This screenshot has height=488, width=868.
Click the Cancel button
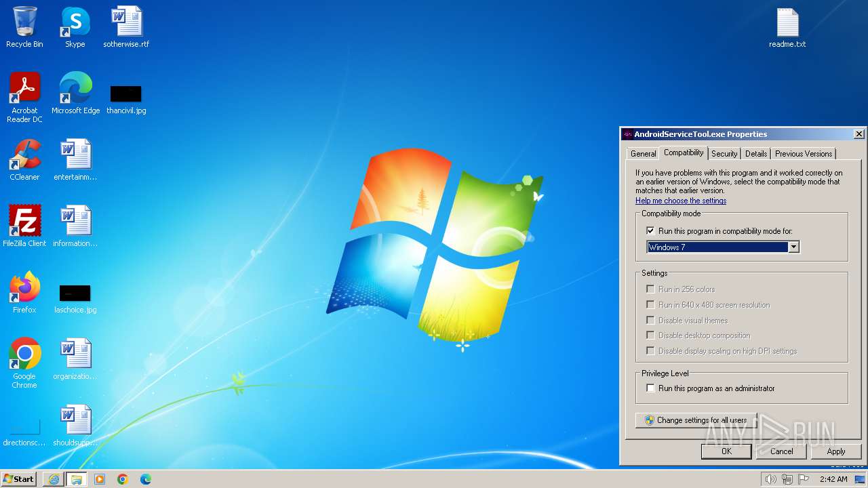click(x=781, y=451)
